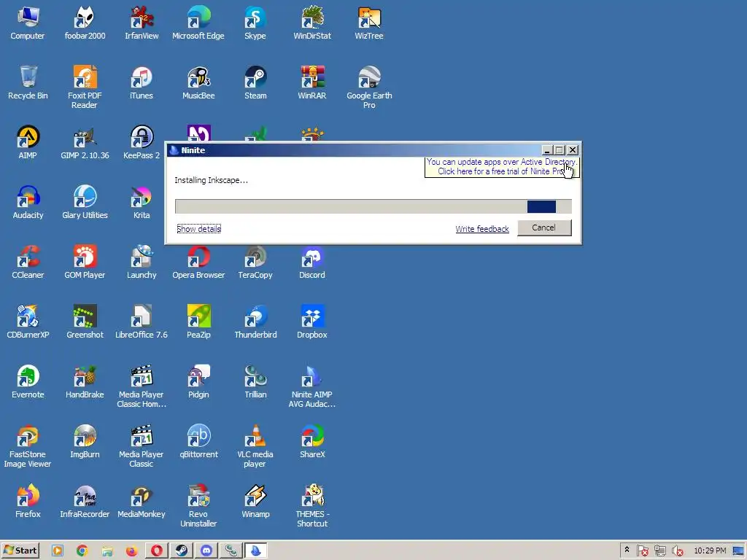Select the Firefox desktop shortcut

[x=28, y=501]
